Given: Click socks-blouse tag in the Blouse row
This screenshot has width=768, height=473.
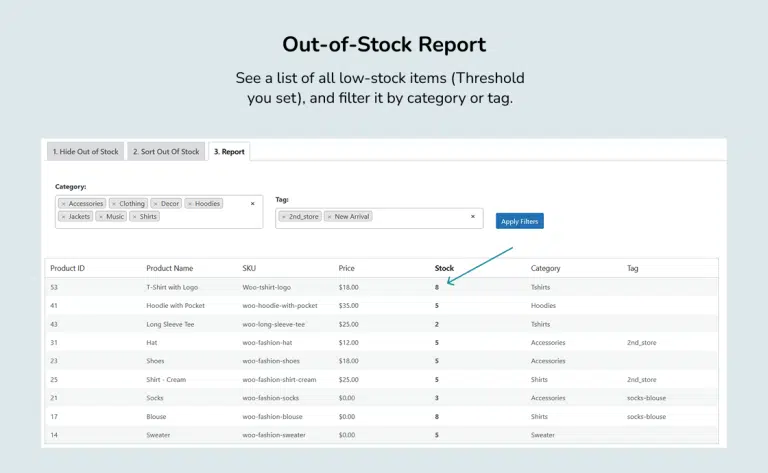Looking at the screenshot, I should click(x=646, y=417).
